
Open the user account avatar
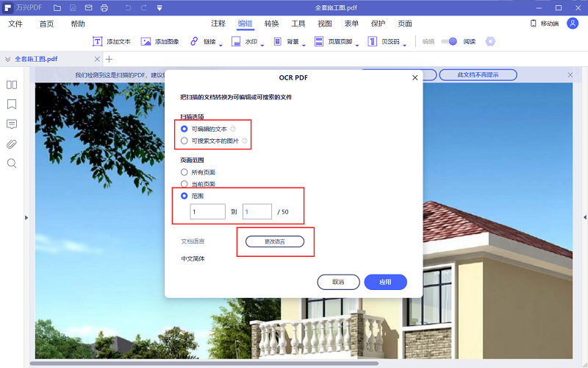(573, 24)
